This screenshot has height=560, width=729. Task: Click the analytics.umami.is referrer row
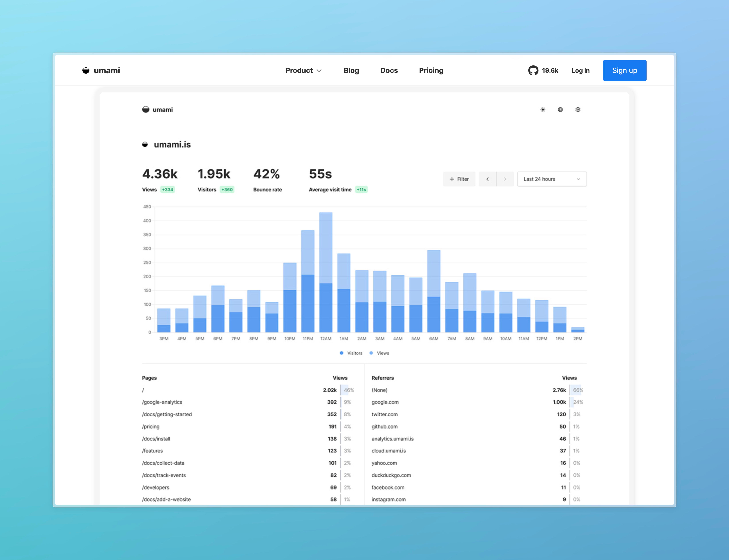478,439
